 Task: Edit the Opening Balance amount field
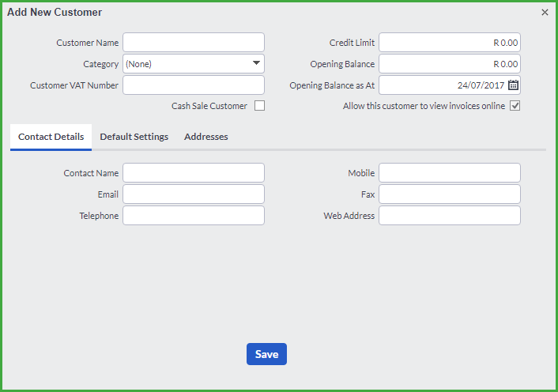click(450, 64)
